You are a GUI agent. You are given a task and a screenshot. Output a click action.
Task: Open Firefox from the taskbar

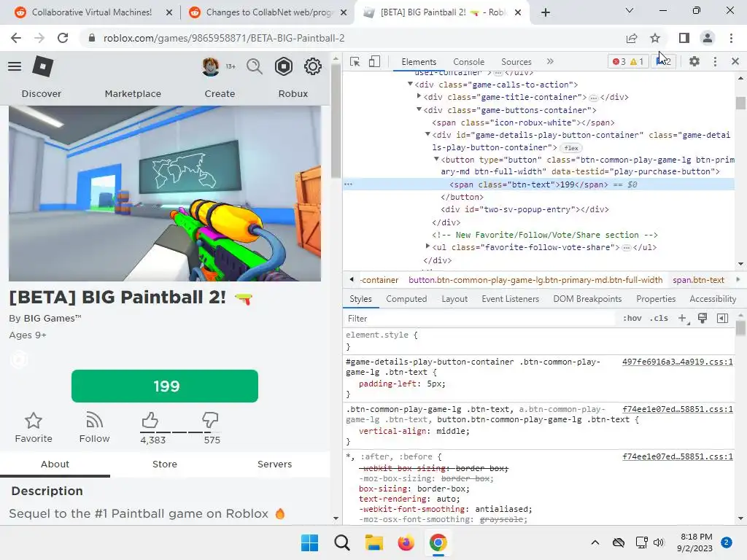coord(406,542)
